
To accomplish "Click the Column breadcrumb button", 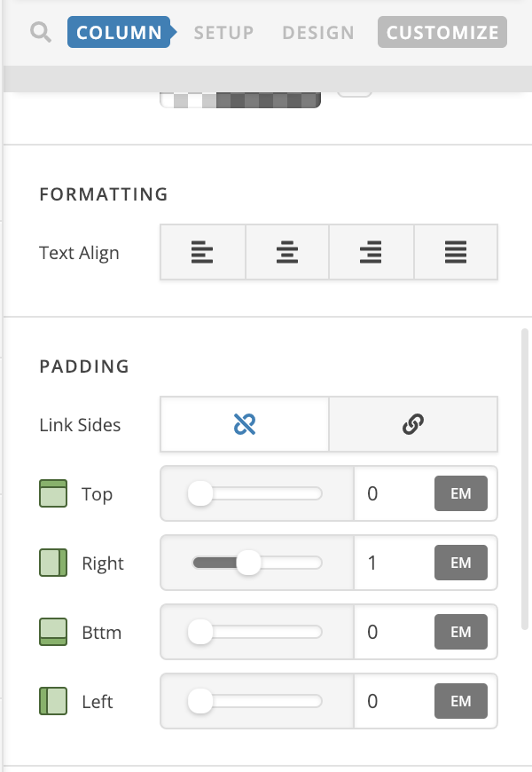I will click(x=120, y=33).
